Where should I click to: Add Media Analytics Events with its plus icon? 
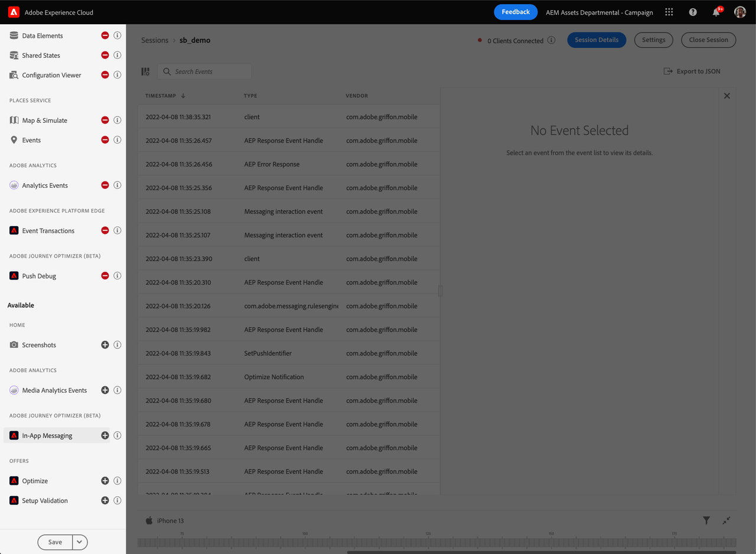pyautogui.click(x=105, y=390)
